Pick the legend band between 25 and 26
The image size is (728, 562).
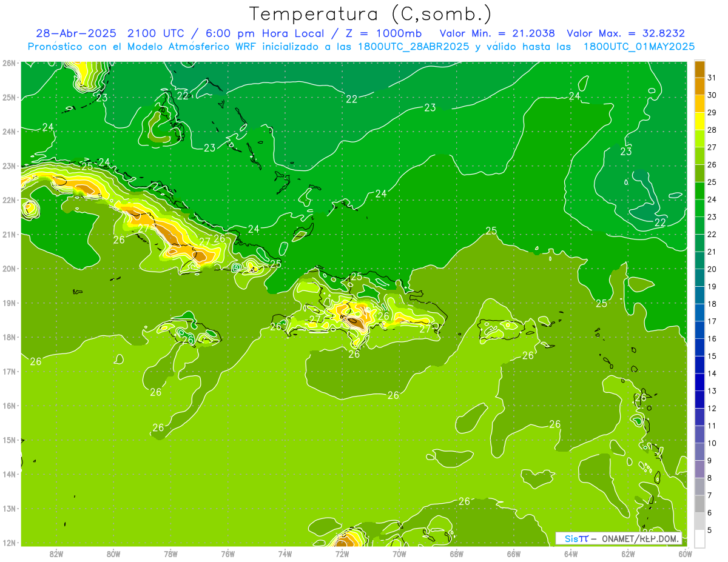pyautogui.click(x=699, y=173)
